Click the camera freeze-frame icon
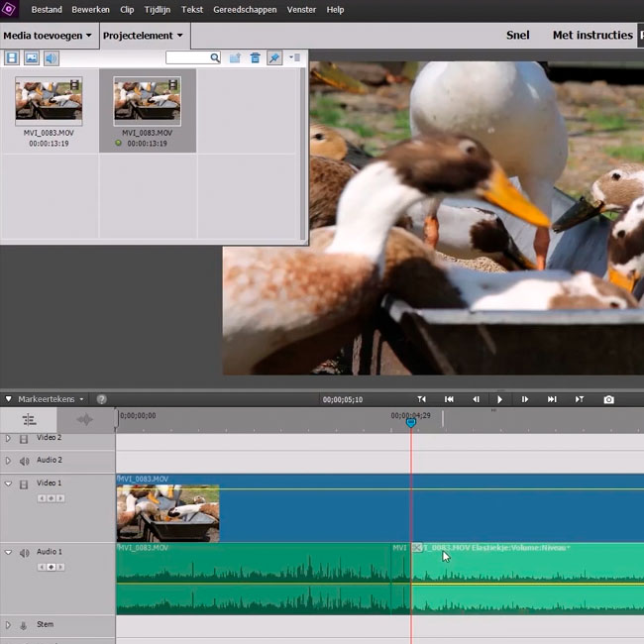The width and height of the screenshot is (644, 644). [x=608, y=399]
